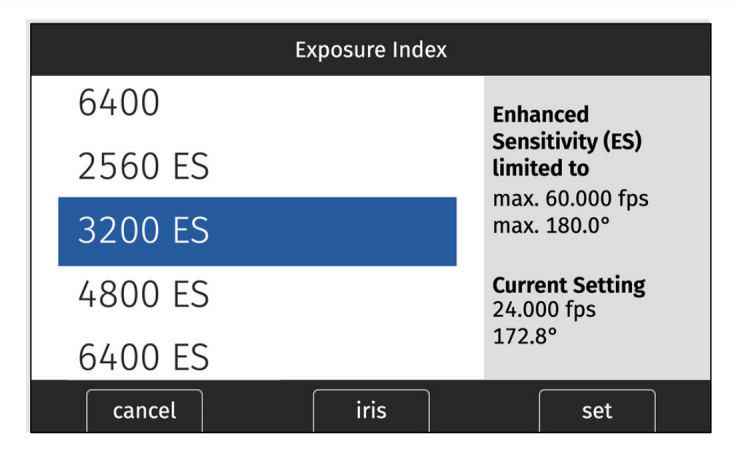This screenshot has width=740, height=457.
Task: Click the Exposure Index title bar
Action: (x=370, y=49)
